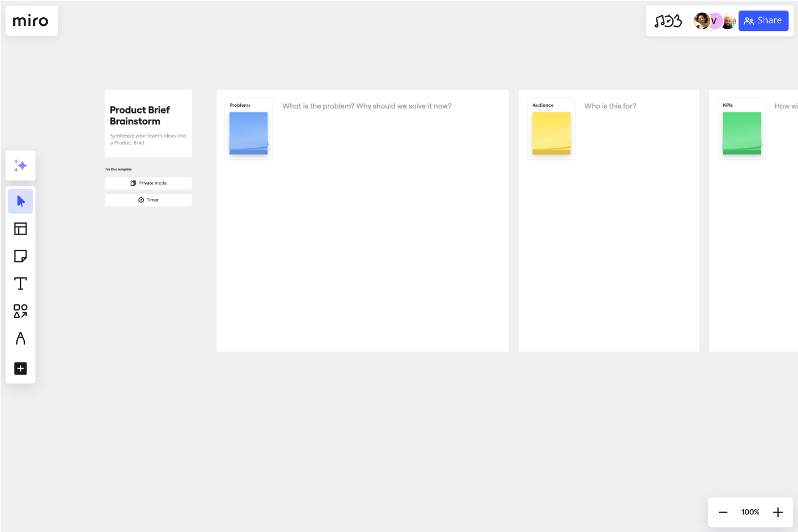This screenshot has width=798, height=532.
Task: Click the 100% zoom indicator
Action: [x=750, y=512]
